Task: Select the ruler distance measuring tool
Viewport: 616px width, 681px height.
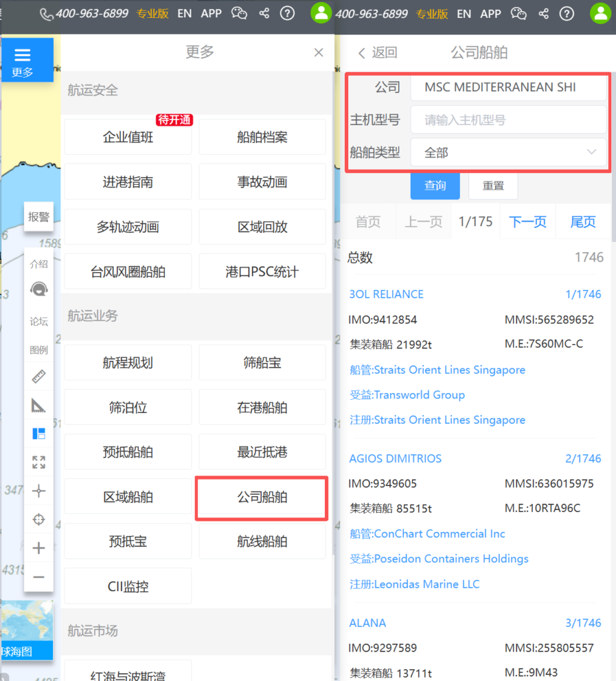Action: tap(39, 377)
